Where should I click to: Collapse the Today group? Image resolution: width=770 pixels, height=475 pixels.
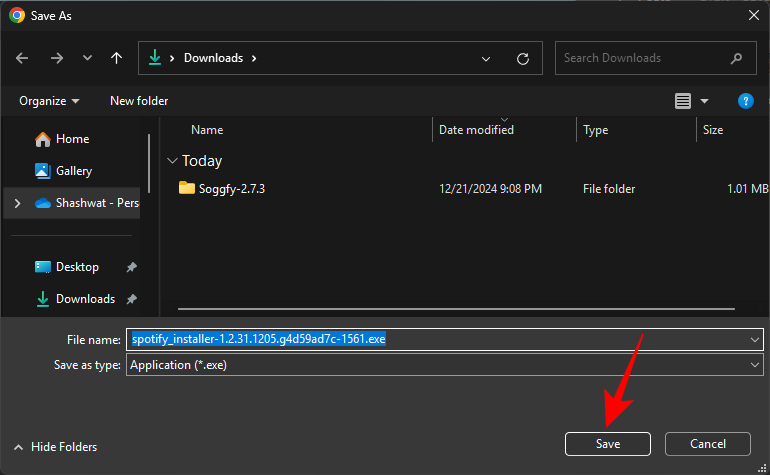pyautogui.click(x=173, y=161)
